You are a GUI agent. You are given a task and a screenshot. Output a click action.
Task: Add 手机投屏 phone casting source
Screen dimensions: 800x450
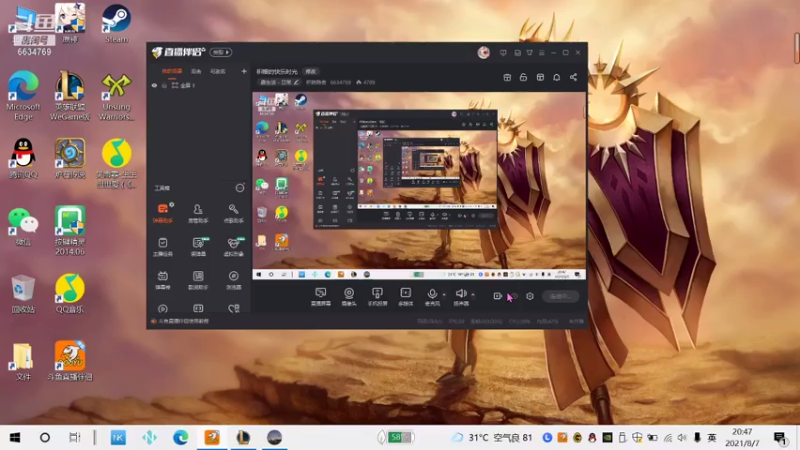click(x=378, y=296)
